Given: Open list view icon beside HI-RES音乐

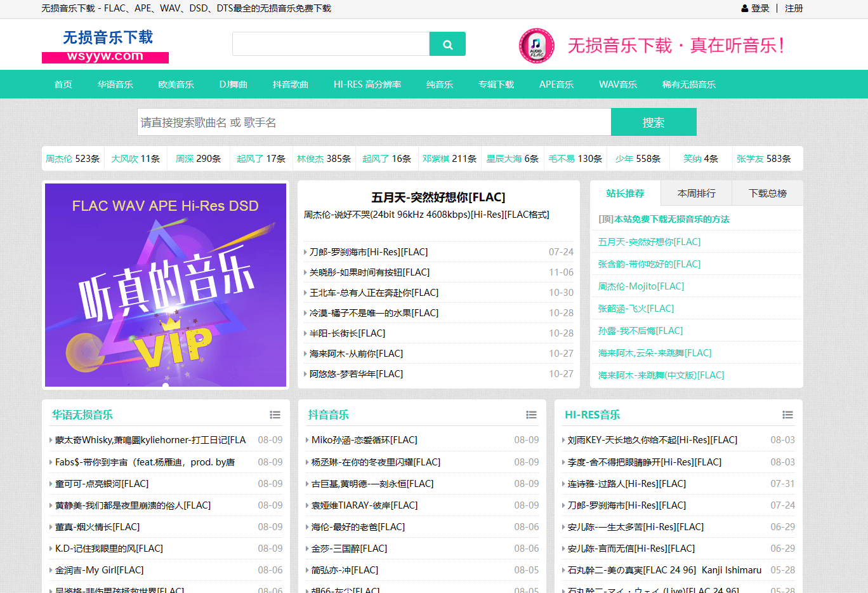Looking at the screenshot, I should 787,414.
